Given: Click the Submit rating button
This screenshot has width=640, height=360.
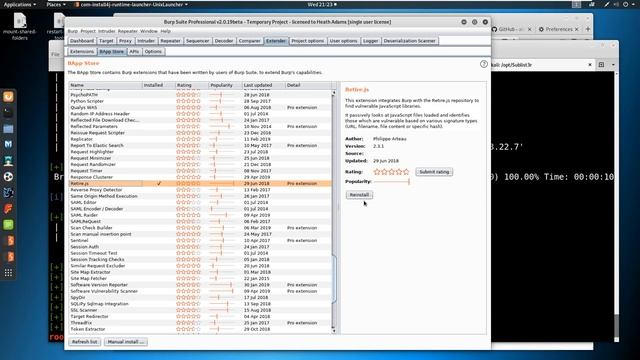Looking at the screenshot, I should [434, 172].
